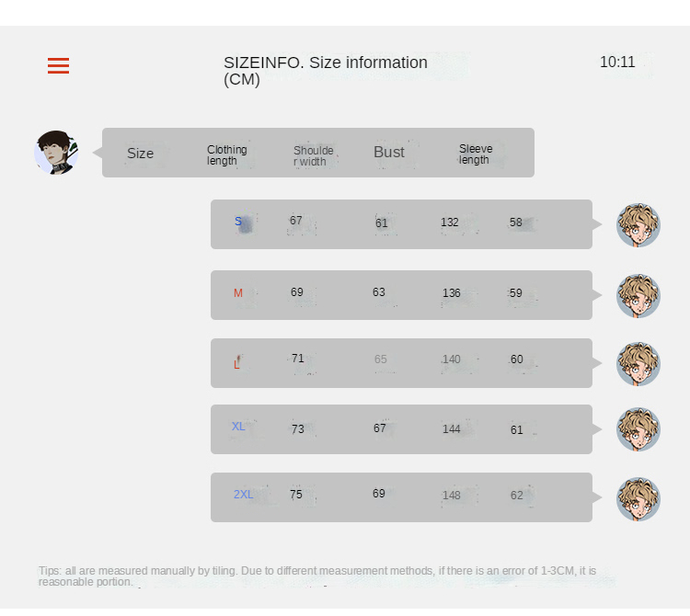Click the Bust column header
The width and height of the screenshot is (690, 616).
click(x=389, y=153)
